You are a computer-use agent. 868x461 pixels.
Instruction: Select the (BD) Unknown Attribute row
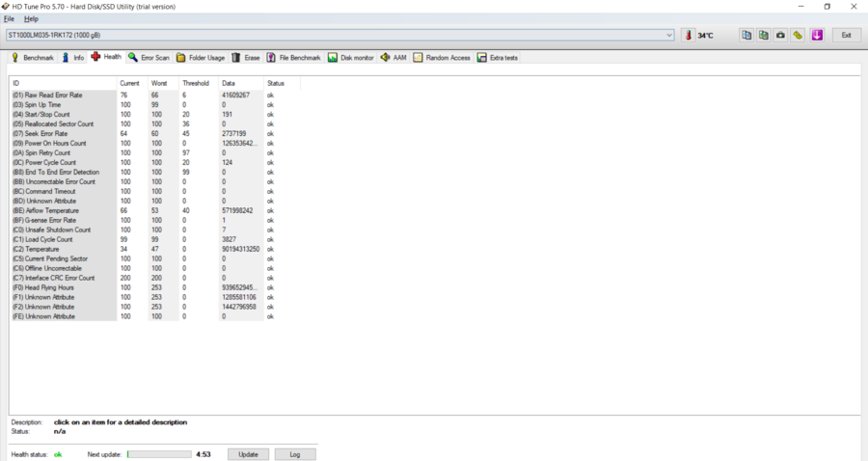(x=155, y=201)
